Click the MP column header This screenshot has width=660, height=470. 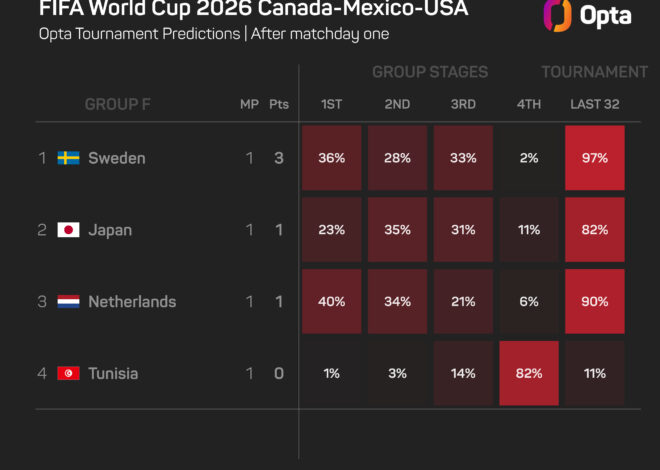click(249, 104)
